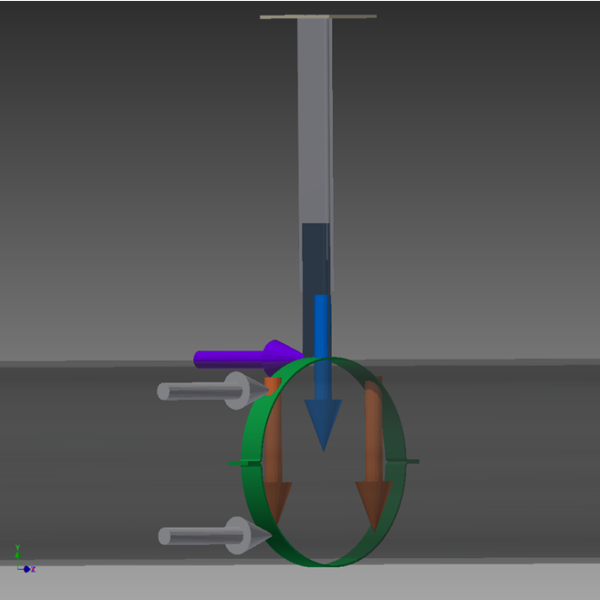
Task: Select the beige top plate of the column
Action: pyautogui.click(x=318, y=16)
